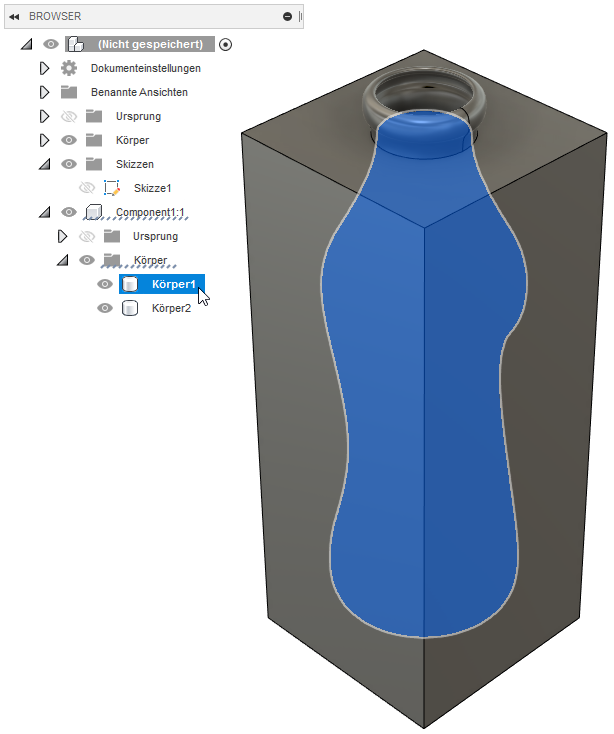Hide Körper2 body
Screen dimensions: 614x734
105,308
